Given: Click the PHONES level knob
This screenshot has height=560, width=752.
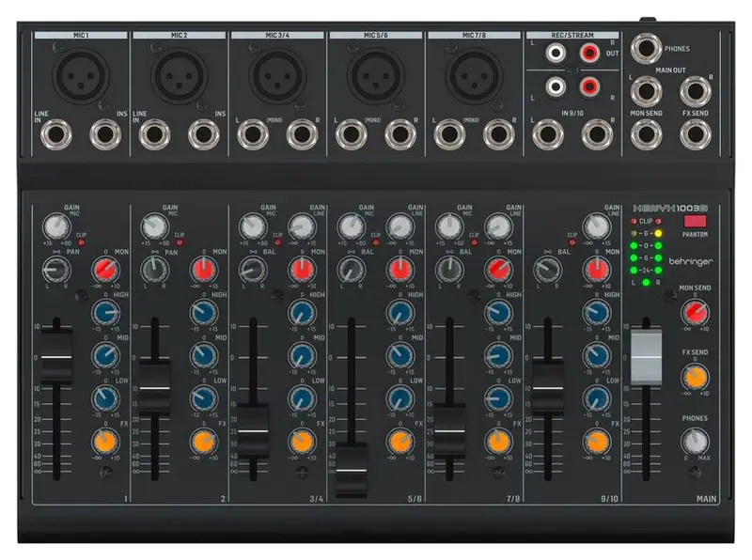Looking at the screenshot, I should (695, 442).
